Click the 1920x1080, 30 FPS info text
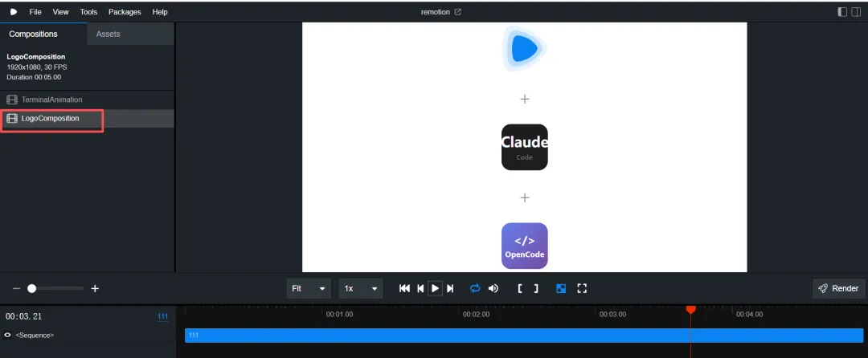The image size is (868, 358). 37,67
